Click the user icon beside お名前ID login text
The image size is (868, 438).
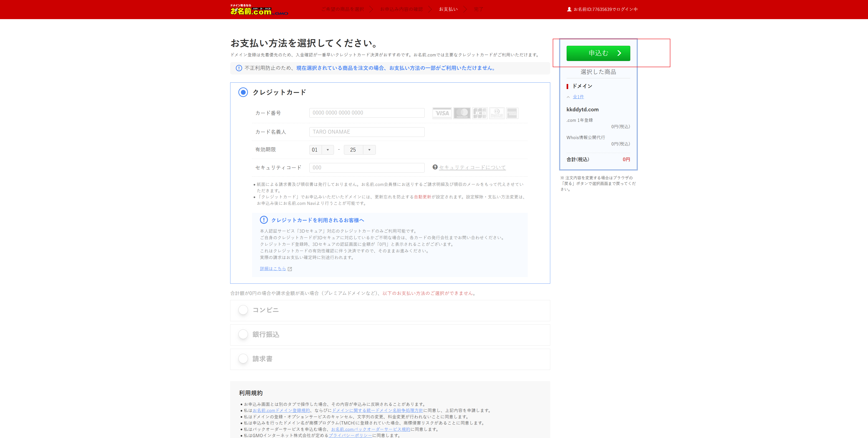569,9
